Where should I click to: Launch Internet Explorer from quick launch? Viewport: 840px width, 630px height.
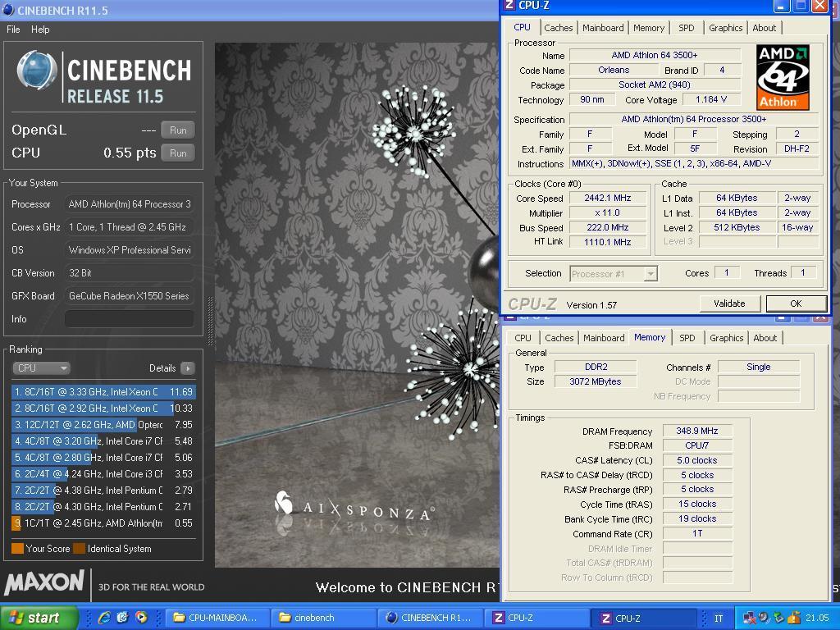(x=104, y=618)
